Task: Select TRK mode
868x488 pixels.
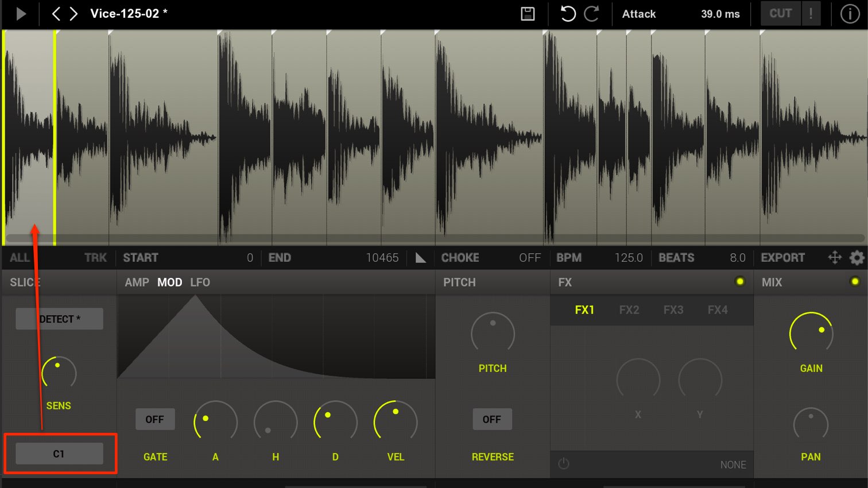Action: point(95,258)
